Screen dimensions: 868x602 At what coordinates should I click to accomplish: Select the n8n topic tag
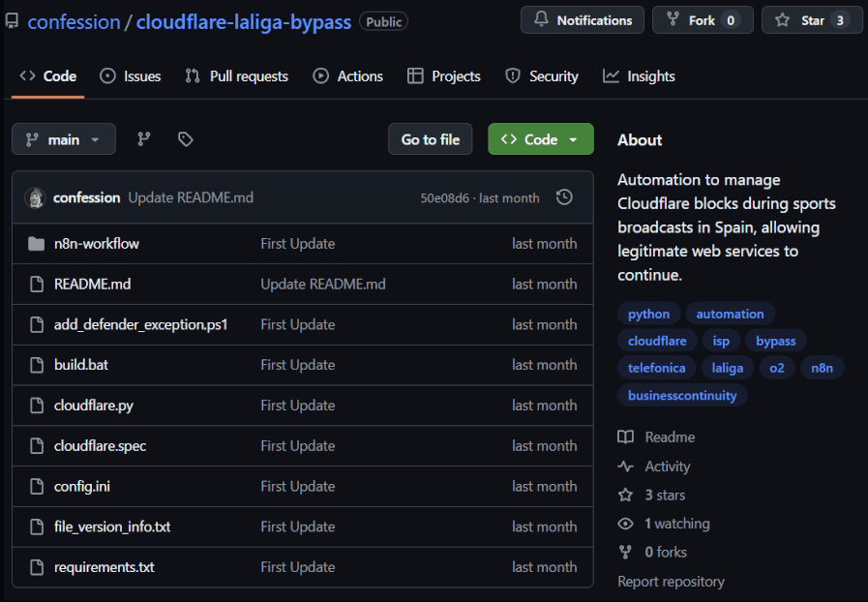click(823, 369)
